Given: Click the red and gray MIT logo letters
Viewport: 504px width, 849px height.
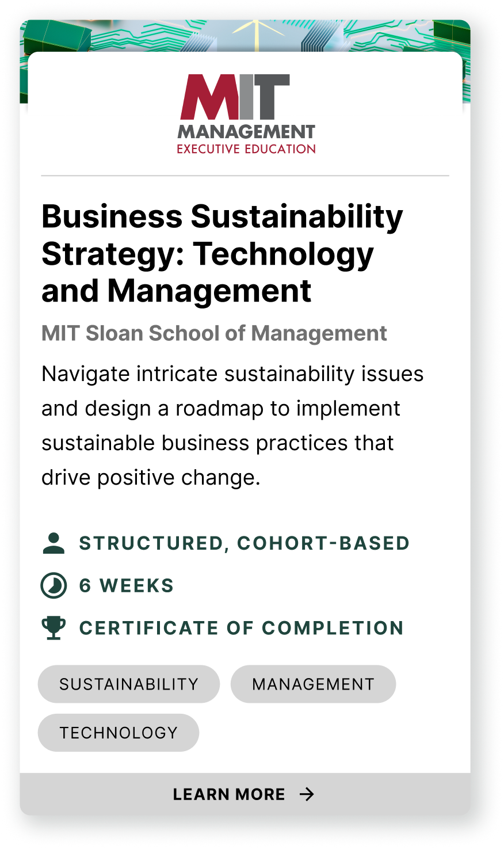Looking at the screenshot, I should point(235,97).
